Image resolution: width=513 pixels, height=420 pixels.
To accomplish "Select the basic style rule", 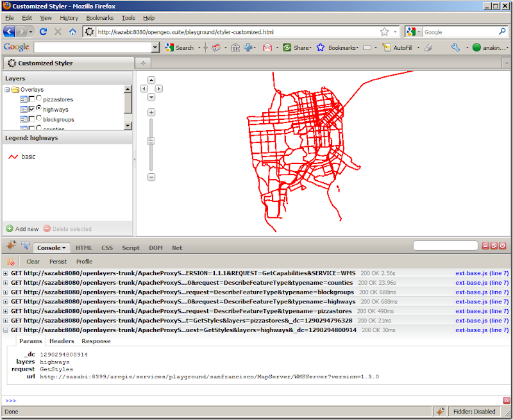I will coord(22,156).
